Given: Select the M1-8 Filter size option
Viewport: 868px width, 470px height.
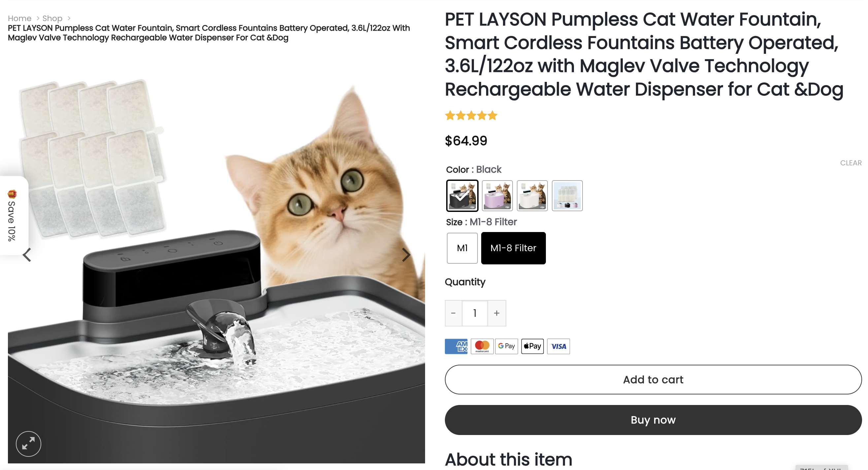Looking at the screenshot, I should (x=513, y=248).
